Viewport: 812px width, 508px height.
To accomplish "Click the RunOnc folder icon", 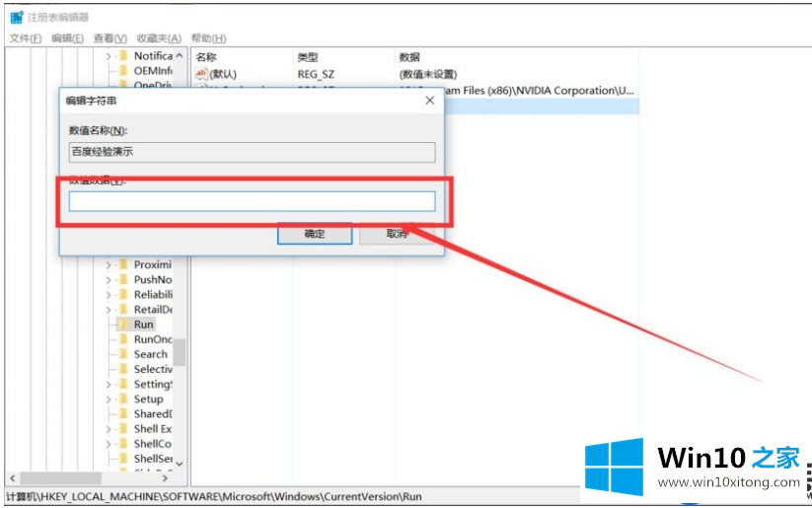I will [x=123, y=339].
